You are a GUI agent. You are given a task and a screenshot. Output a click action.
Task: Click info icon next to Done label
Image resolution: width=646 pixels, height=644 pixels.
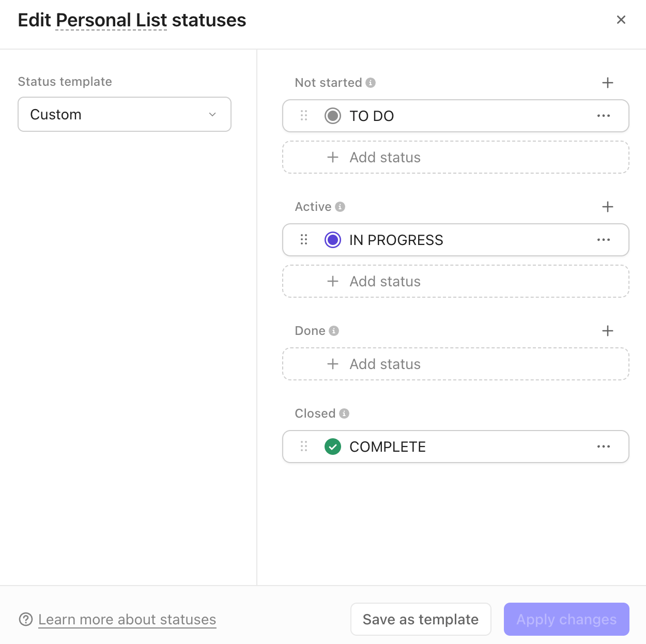pos(334,330)
